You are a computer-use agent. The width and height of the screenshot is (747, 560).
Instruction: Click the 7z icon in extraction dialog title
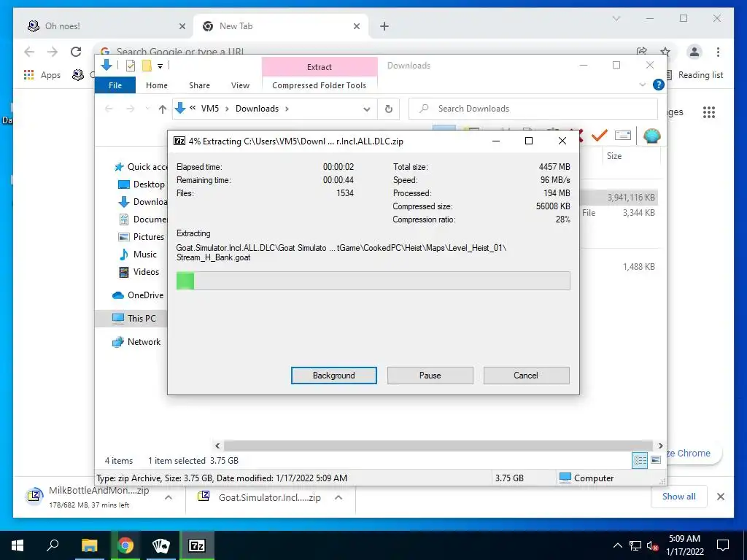pyautogui.click(x=179, y=141)
